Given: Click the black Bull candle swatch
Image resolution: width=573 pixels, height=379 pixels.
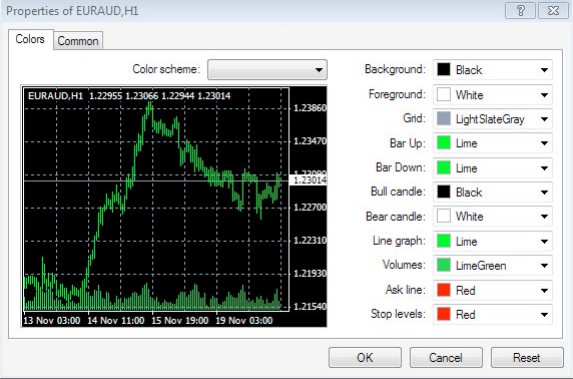Looking at the screenshot, I should point(444,192).
